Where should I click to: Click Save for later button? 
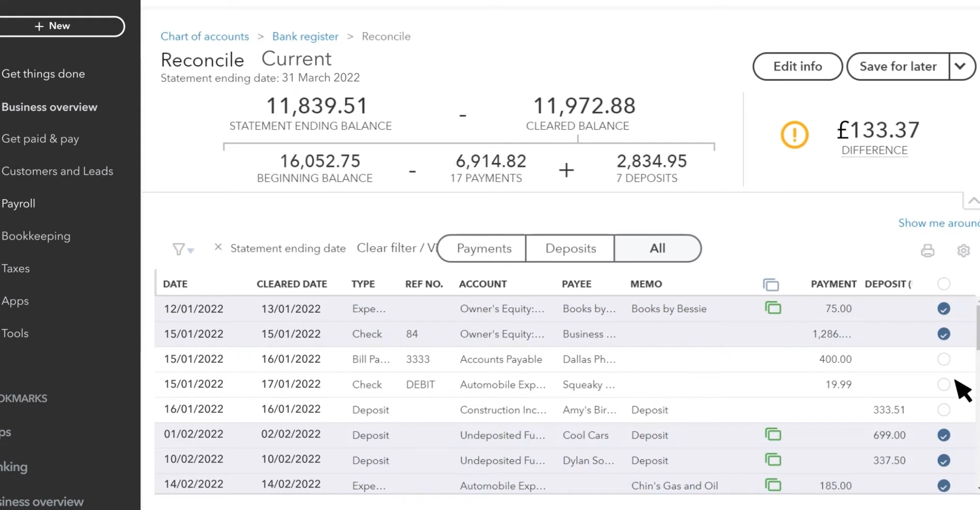(x=898, y=66)
